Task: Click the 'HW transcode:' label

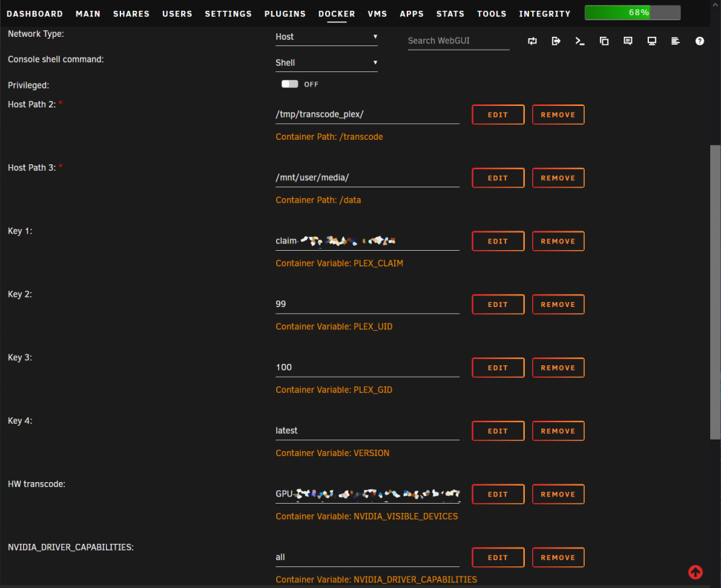Action: click(x=36, y=484)
